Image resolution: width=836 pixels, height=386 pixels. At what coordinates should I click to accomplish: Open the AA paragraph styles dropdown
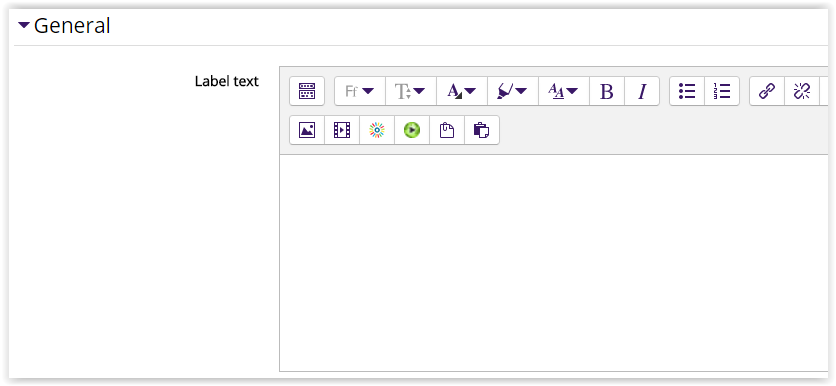564,91
